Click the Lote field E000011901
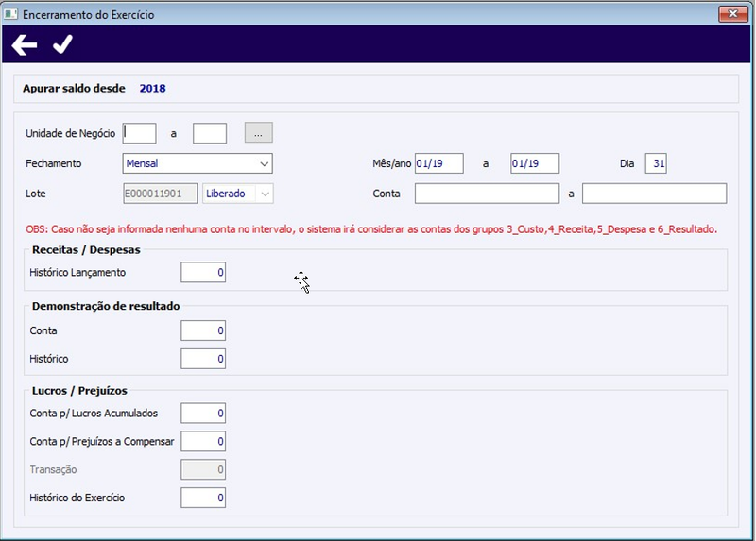Viewport: 756px width, 541px height. 160,194
